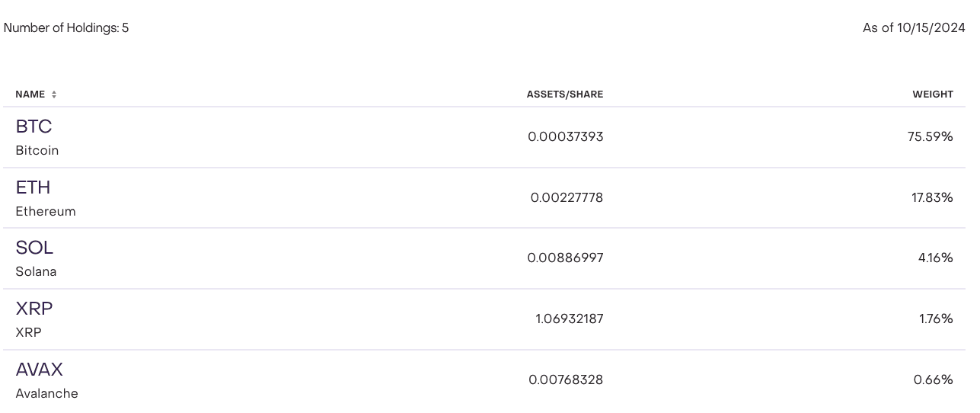Image resolution: width=980 pixels, height=413 pixels.
Task: Click the ASSETS/SHARE column header
Action: (564, 94)
